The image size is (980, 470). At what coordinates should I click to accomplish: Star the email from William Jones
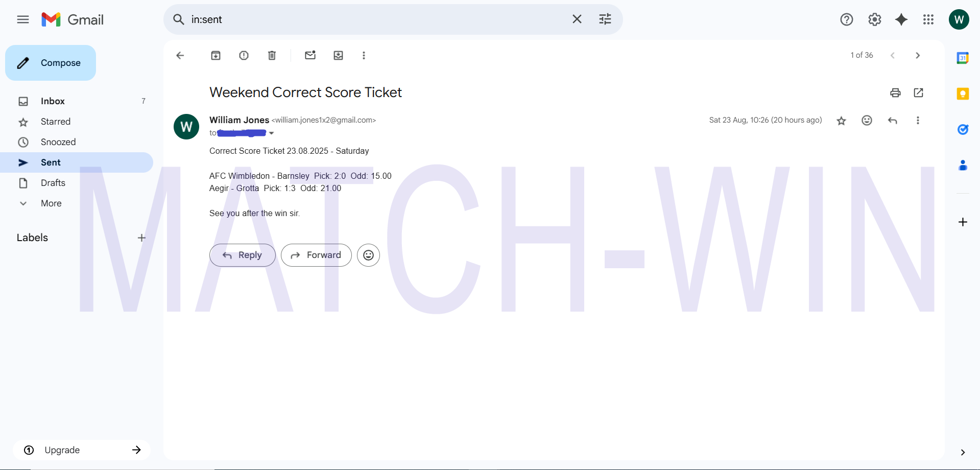841,121
